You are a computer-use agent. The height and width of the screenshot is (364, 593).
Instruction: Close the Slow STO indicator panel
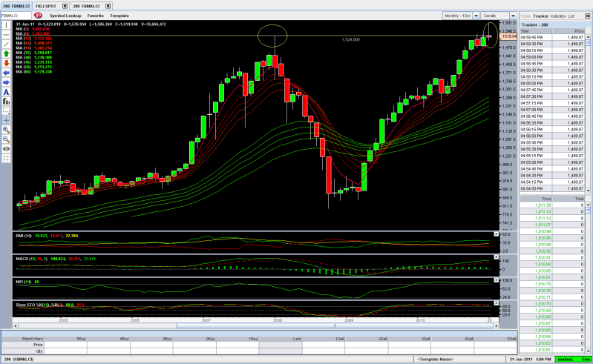click(497, 303)
